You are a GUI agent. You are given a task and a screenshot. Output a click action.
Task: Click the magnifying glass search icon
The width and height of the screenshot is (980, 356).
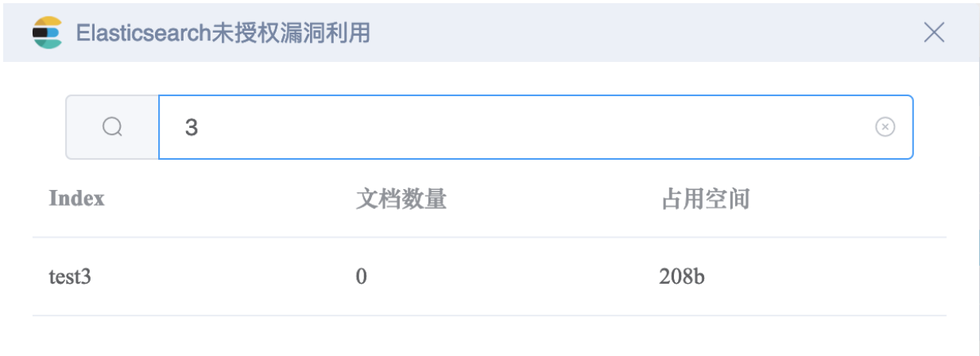click(x=112, y=126)
